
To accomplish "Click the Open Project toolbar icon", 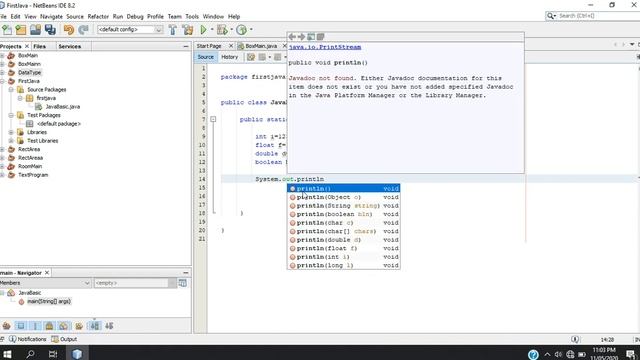I will pyautogui.click(x=36, y=29).
